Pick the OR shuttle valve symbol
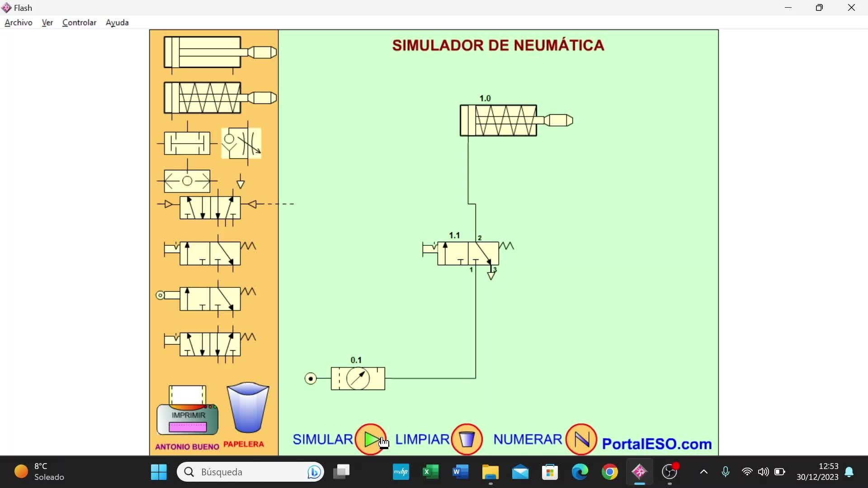Screen dimensions: 868x488 coord(187,143)
